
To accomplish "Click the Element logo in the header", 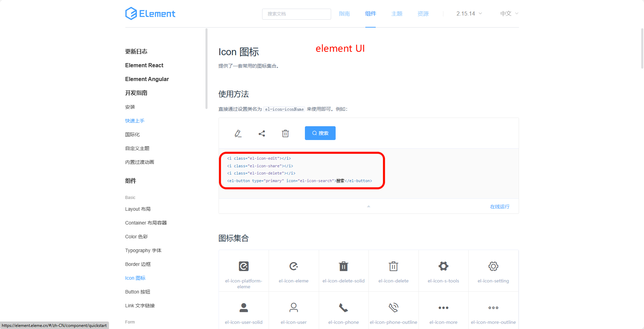I will point(150,13).
